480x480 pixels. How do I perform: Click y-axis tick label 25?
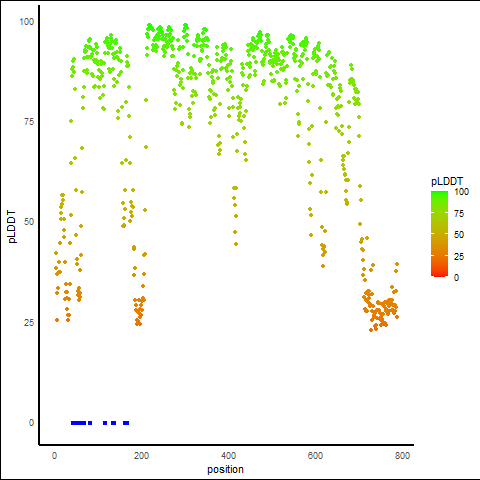(x=29, y=323)
